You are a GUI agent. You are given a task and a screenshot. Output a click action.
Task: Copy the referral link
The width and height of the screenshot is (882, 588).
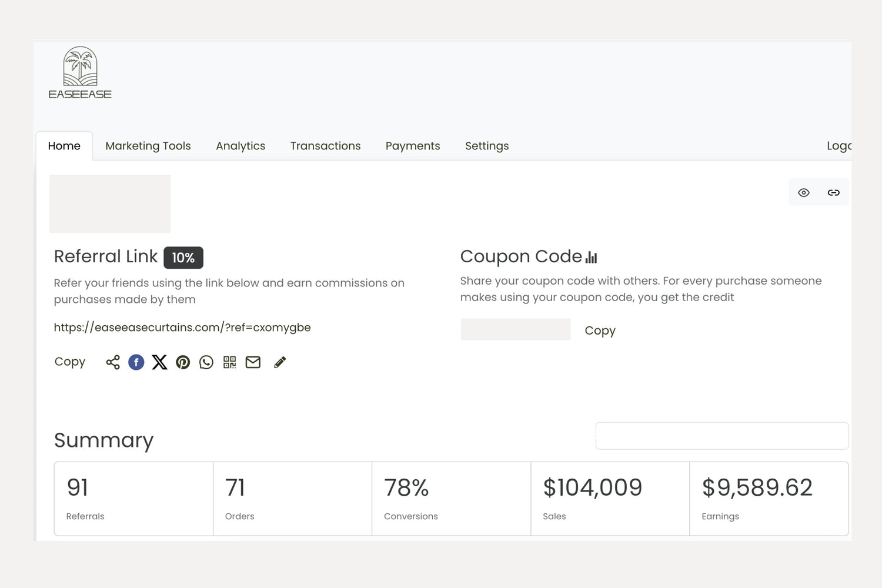(70, 362)
